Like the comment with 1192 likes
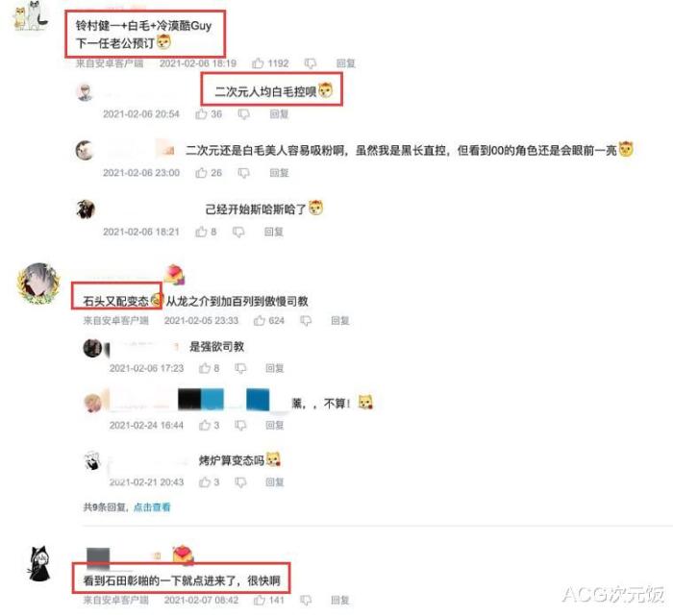Screen dimensions: 673x616 (x=258, y=63)
